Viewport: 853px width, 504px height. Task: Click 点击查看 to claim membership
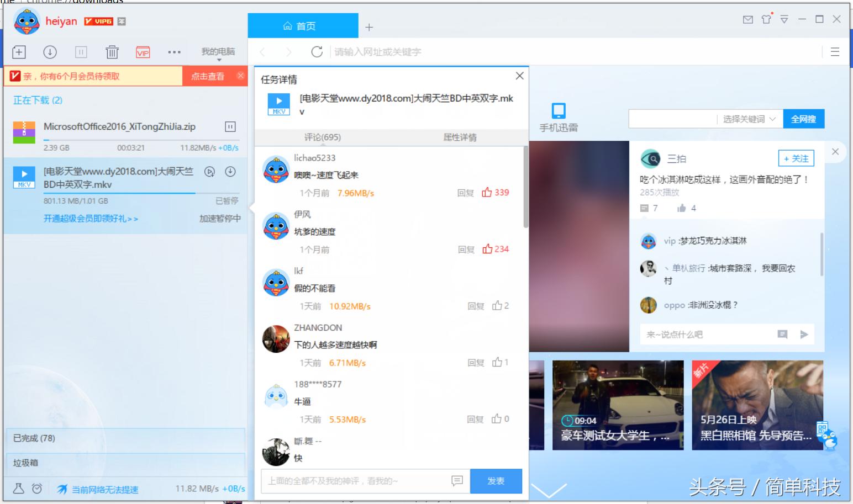point(208,76)
